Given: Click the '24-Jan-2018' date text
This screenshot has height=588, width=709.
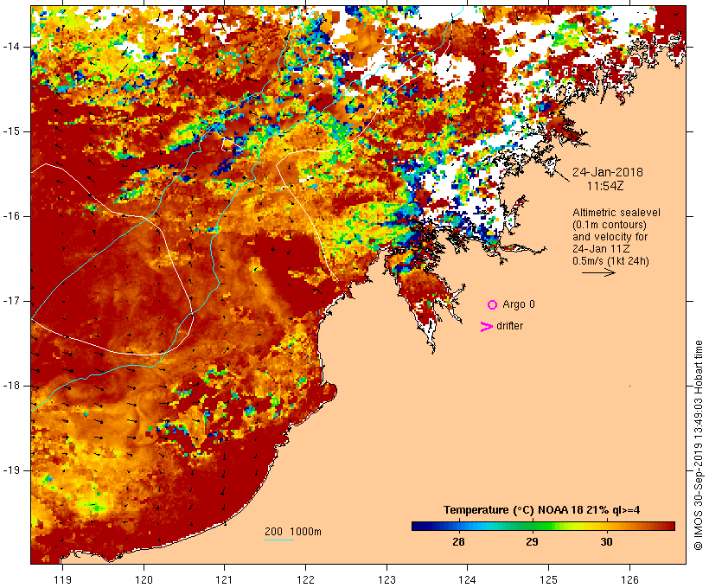Looking at the screenshot, I should [x=608, y=172].
